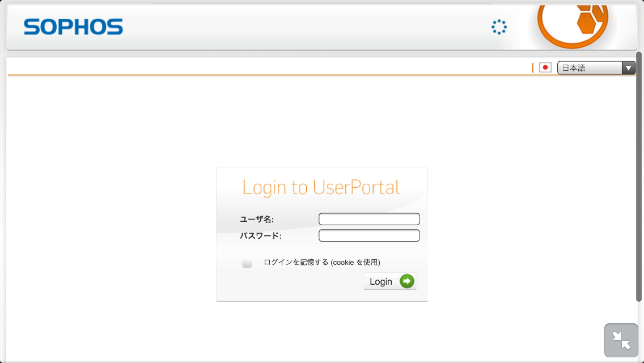Click the "Login to UserPortal" heading
The height and width of the screenshot is (363, 644).
(321, 188)
